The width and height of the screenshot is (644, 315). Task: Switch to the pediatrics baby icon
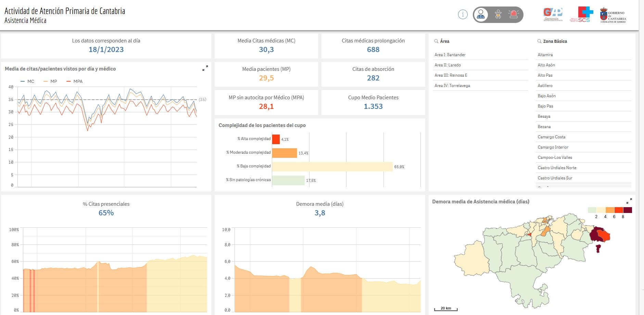pyautogui.click(x=498, y=14)
